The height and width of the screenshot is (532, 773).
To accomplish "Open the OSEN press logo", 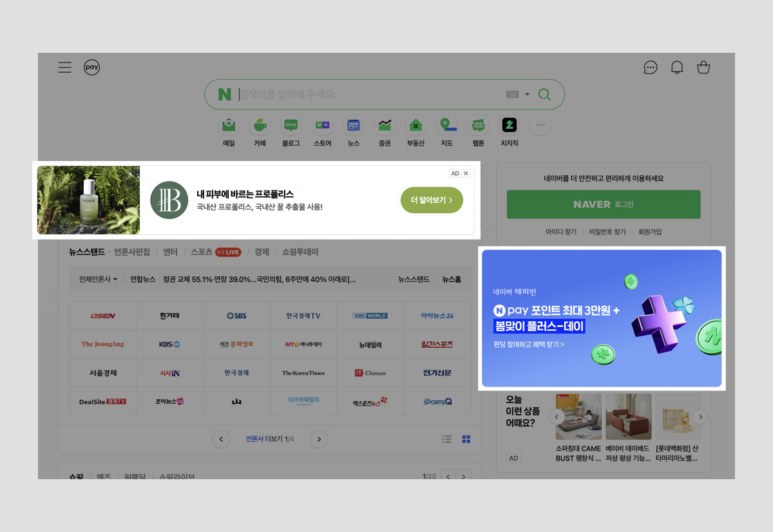I will point(102,316).
